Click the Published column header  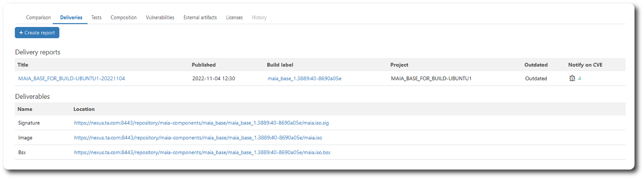click(x=204, y=65)
